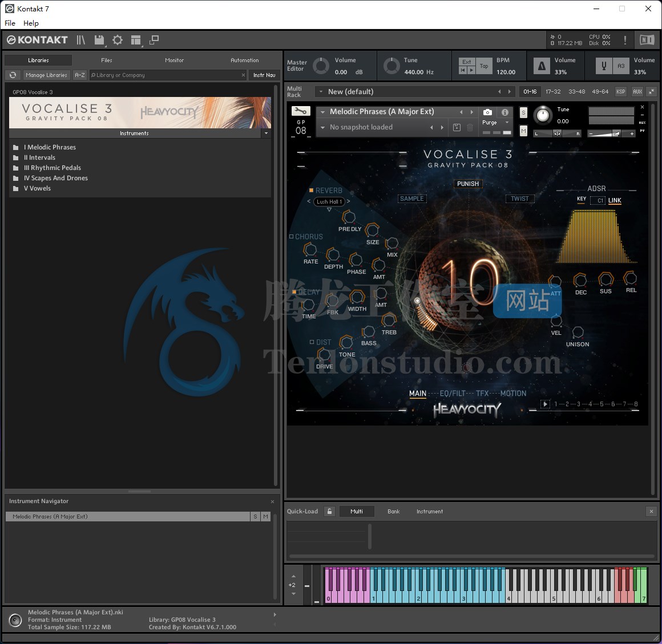Delete snapshot with trash icon

click(x=470, y=127)
